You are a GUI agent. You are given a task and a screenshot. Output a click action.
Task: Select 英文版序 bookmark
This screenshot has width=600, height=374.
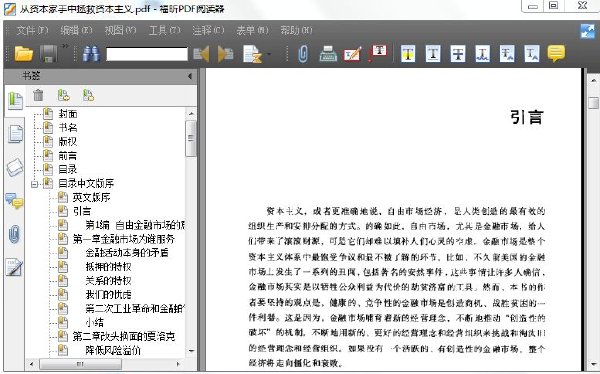click(91, 197)
